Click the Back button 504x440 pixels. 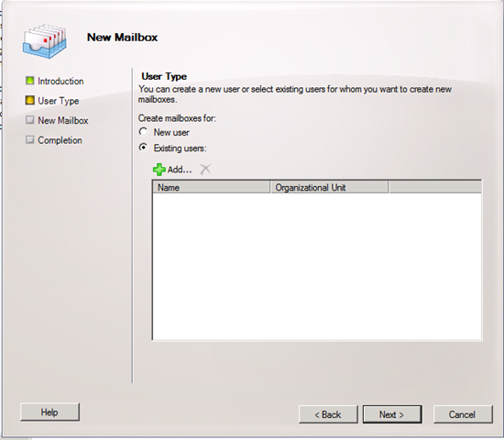pyautogui.click(x=328, y=414)
